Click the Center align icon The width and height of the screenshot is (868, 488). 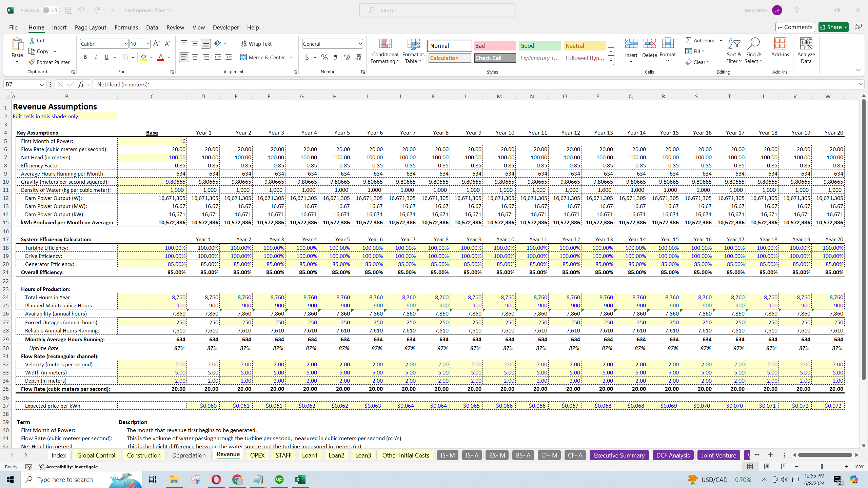(x=195, y=57)
